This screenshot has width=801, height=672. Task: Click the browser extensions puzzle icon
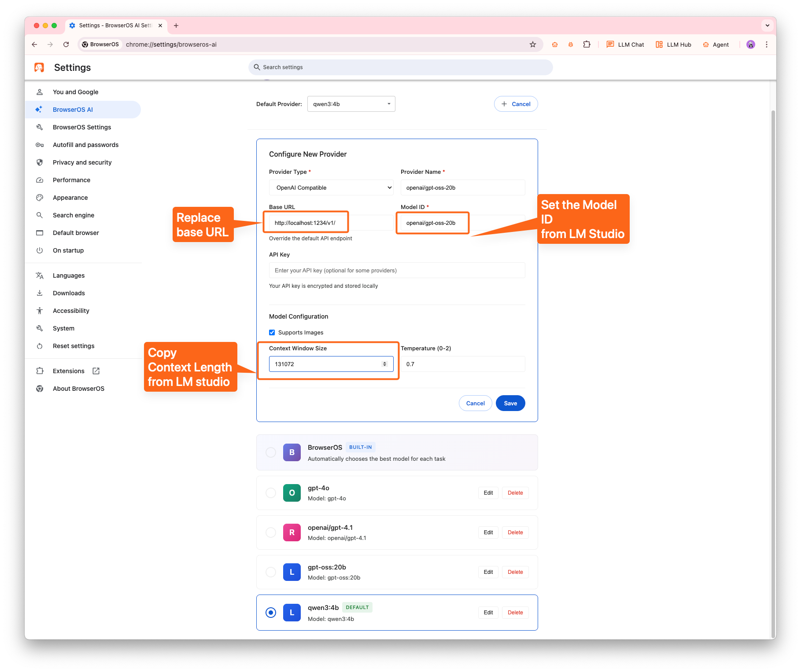(587, 44)
